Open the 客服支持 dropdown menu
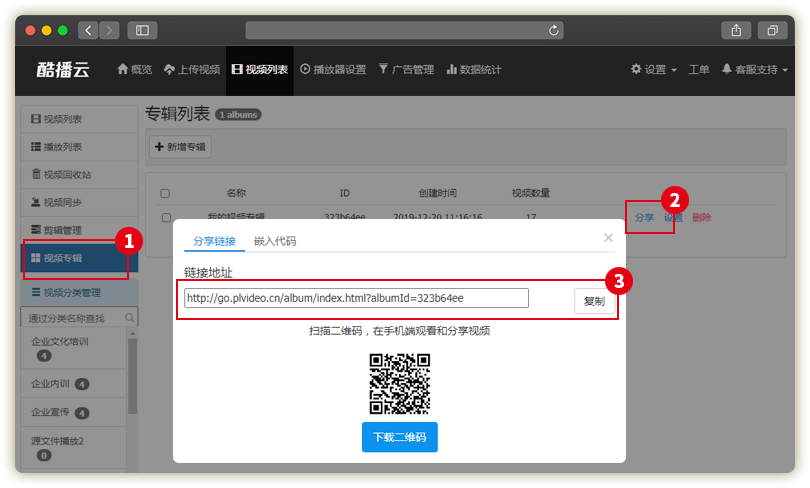 tap(754, 70)
